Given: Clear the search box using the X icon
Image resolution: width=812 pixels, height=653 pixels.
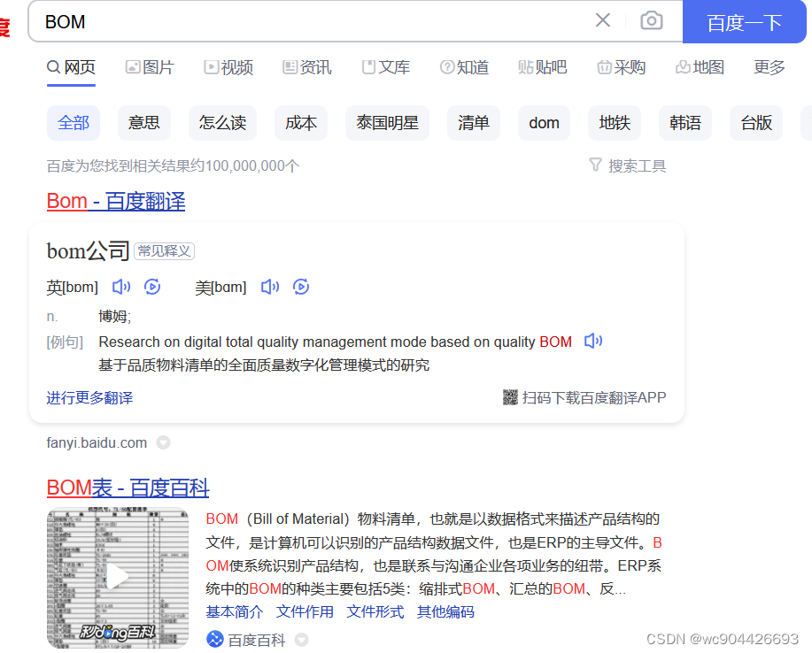Looking at the screenshot, I should 603,20.
